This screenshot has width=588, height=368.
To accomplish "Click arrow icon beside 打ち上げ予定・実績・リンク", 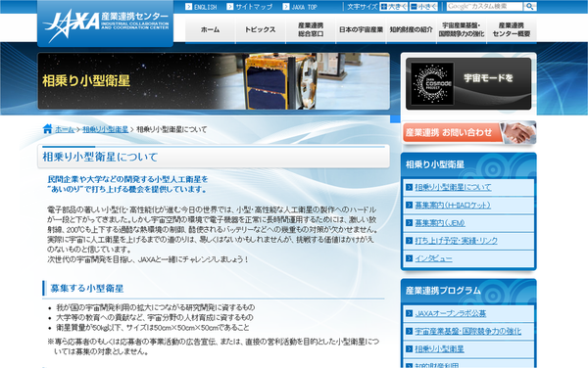I will (x=409, y=241).
